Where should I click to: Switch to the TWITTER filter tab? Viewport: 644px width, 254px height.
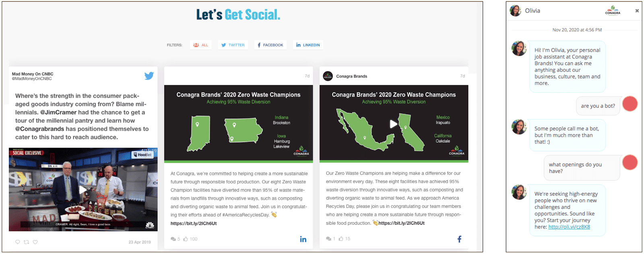[x=233, y=45]
